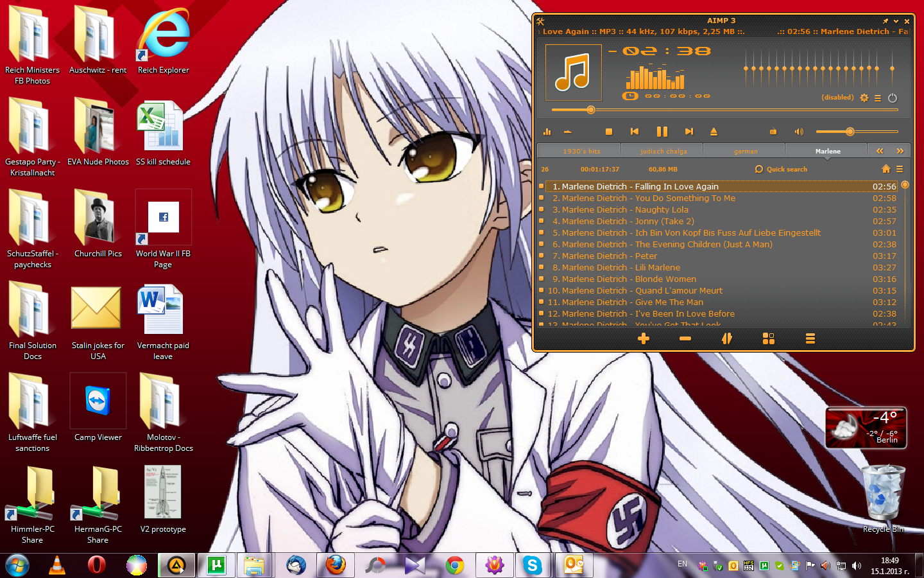This screenshot has width=924, height=578.
Task: Skip to the previous track
Action: coord(635,132)
